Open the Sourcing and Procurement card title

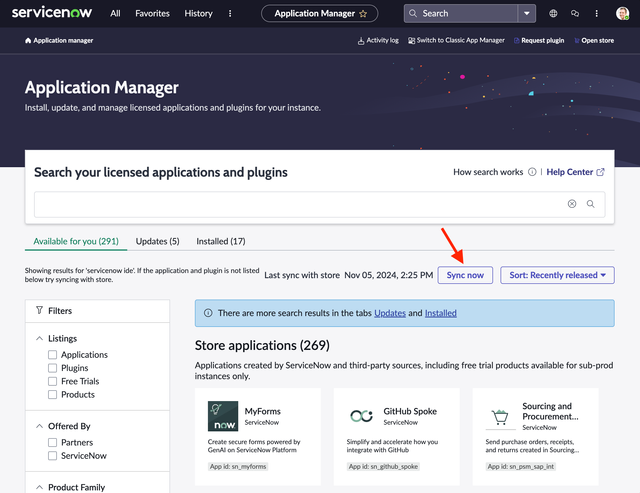coord(550,411)
